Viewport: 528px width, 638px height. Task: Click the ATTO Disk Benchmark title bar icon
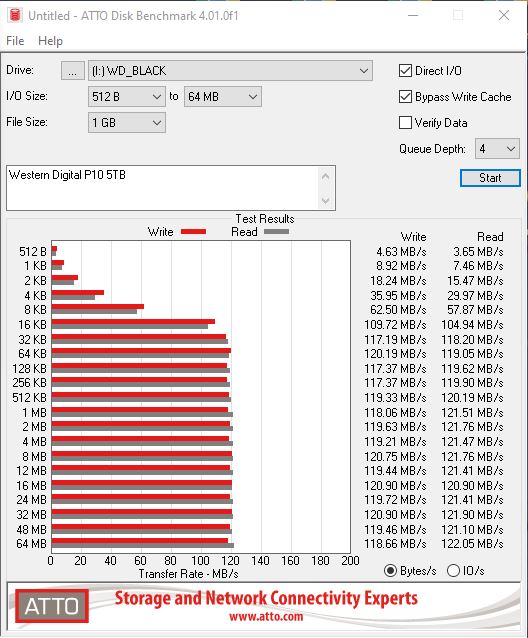click(x=15, y=15)
